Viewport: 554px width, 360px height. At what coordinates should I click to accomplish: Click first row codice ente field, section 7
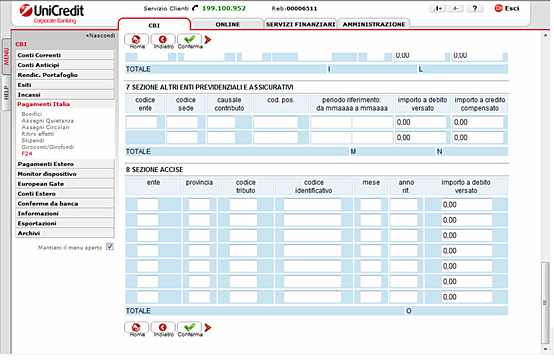point(142,122)
